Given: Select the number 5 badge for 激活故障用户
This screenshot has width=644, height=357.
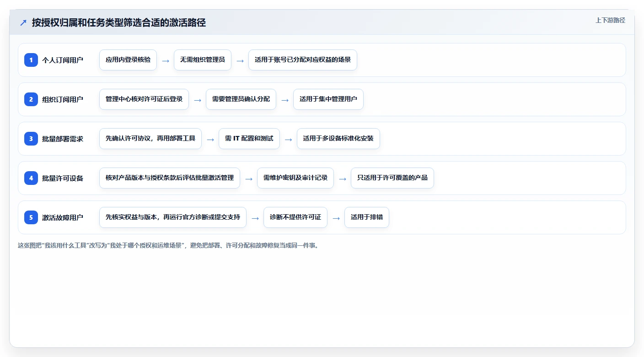Looking at the screenshot, I should [x=31, y=217].
